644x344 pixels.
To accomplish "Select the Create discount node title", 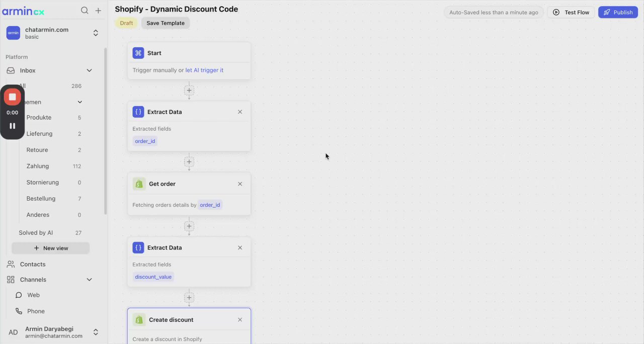I will point(171,320).
